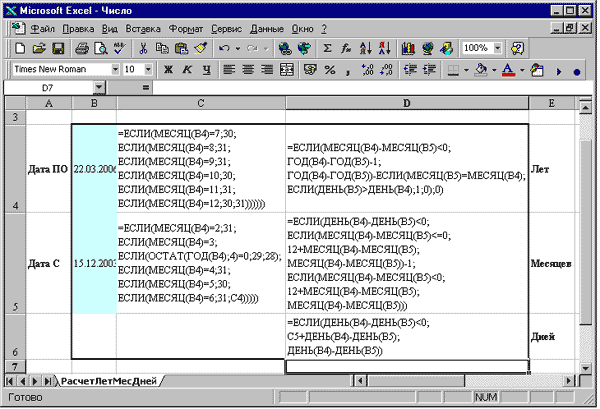Open the Office Assistant help icon
The height and width of the screenshot is (409, 600).
pyautogui.click(x=517, y=49)
